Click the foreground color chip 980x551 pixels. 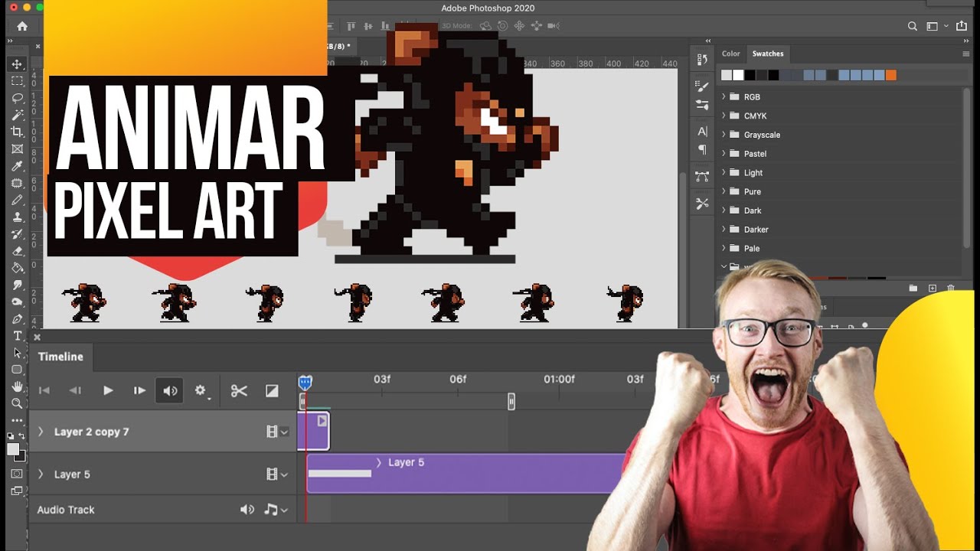pos(13,450)
